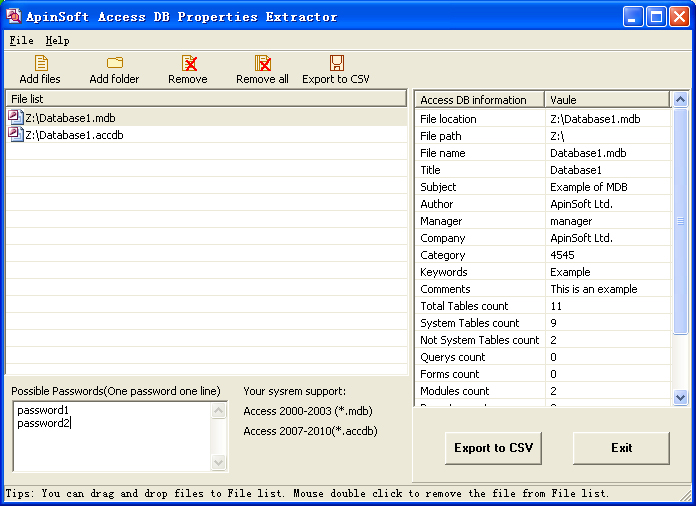Select the Database1.accdb file icon
Screen dimensions: 696x506
click(x=16, y=135)
